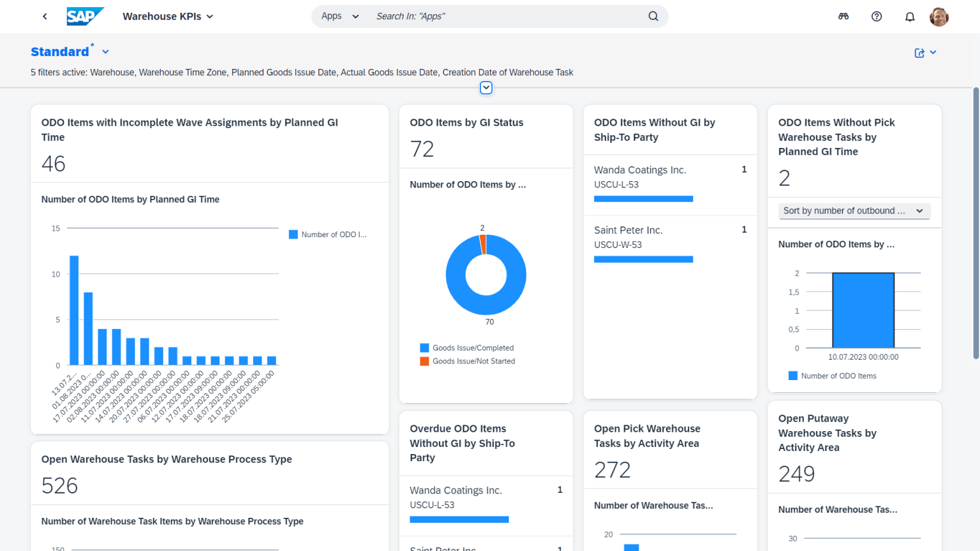The image size is (980, 551).
Task: Click the back navigation arrow
Action: point(45,16)
